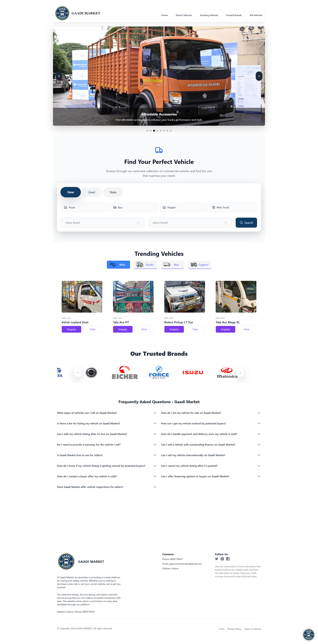
Task: Click Enquiry button for Ashok Leyland Dost
Action: pos(71,329)
